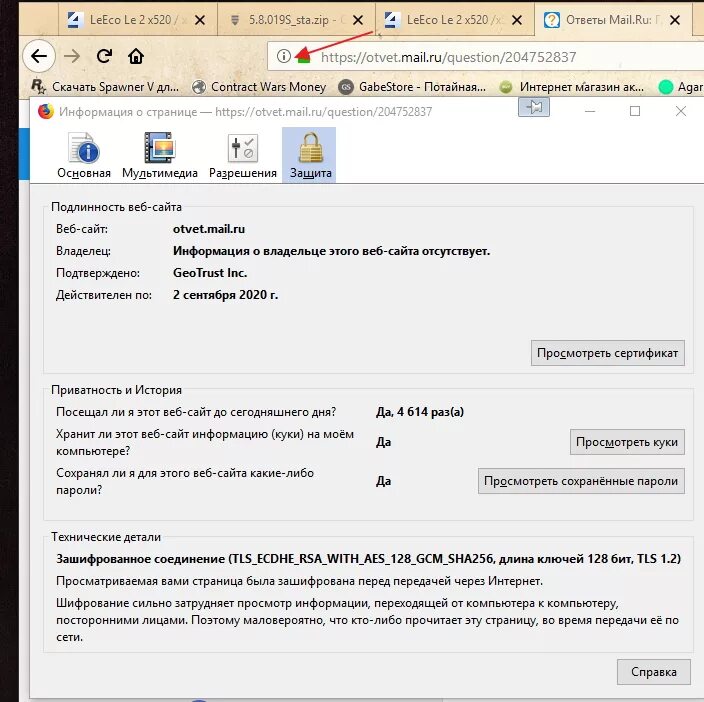Click Firefox logo in Page Info titlebar
Image resolution: width=704 pixels, height=702 pixels.
[45, 111]
